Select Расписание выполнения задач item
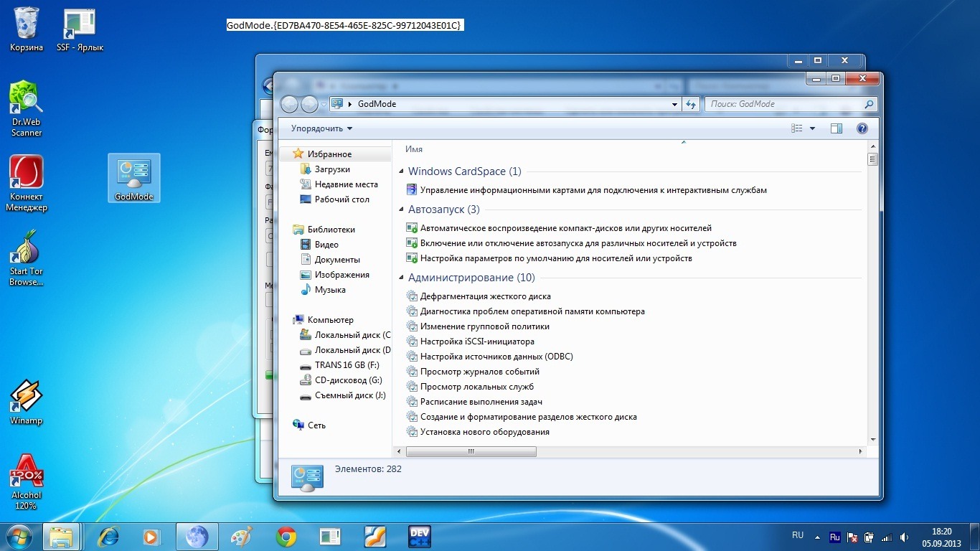The image size is (980, 551). coord(481,402)
